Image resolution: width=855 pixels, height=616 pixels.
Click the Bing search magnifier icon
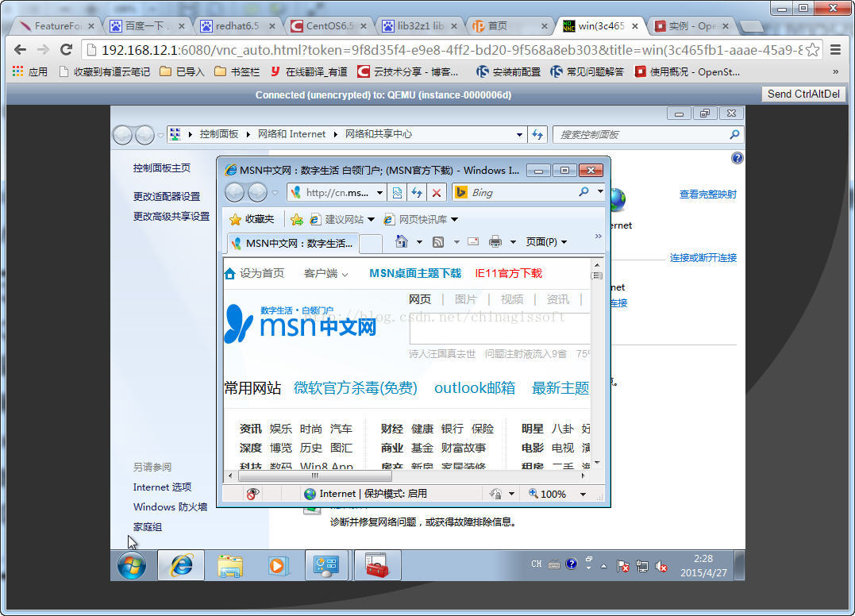tap(583, 192)
